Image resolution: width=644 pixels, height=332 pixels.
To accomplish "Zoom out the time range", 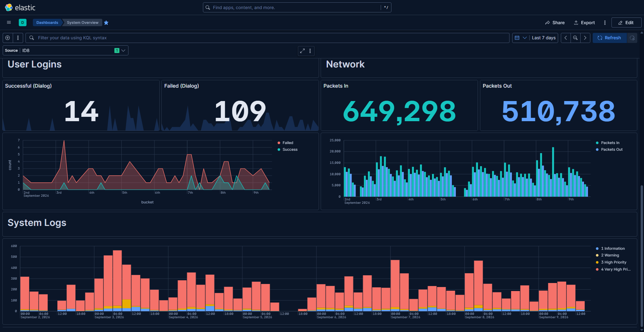I will [x=575, y=38].
